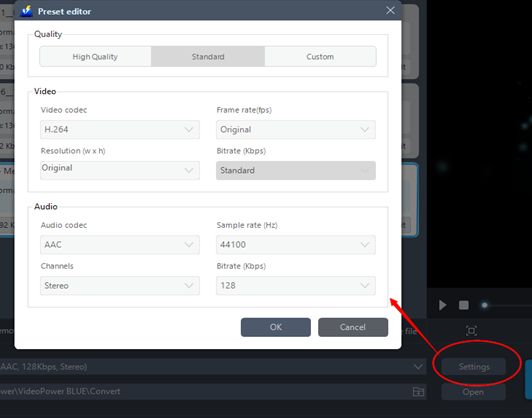This screenshot has width=532, height=418.
Task: Open the Channels dropdown showing Stereo
Action: 120,286
